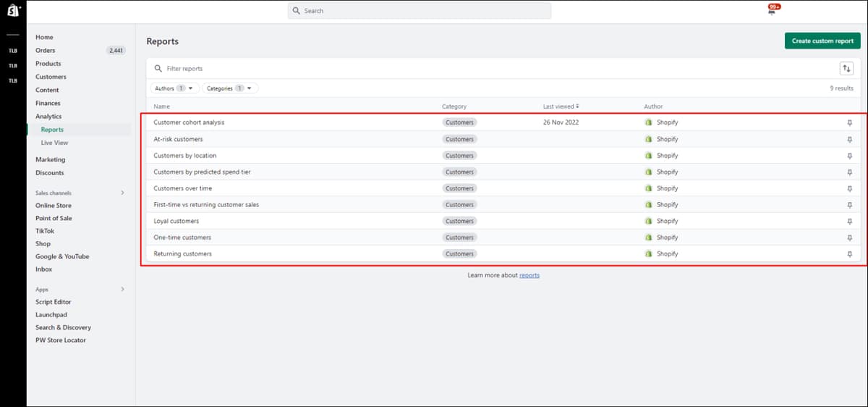868x407 pixels.
Task: Open Customers by predicted spend tier report
Action: tap(202, 172)
